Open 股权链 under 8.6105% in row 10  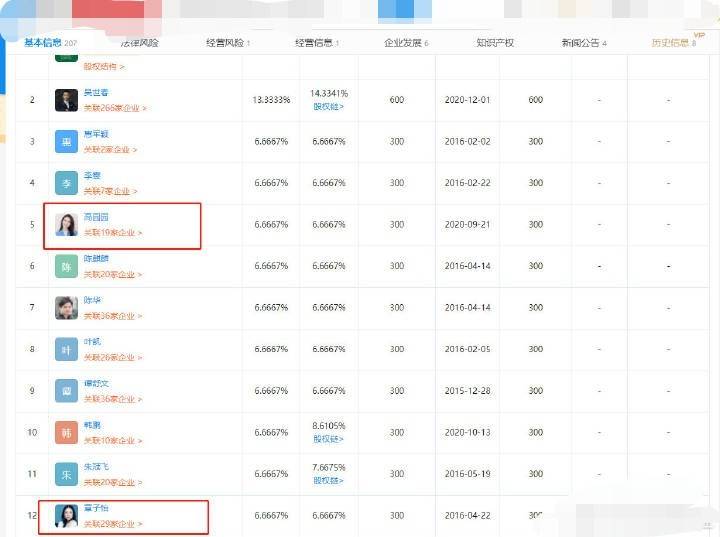tap(328, 439)
